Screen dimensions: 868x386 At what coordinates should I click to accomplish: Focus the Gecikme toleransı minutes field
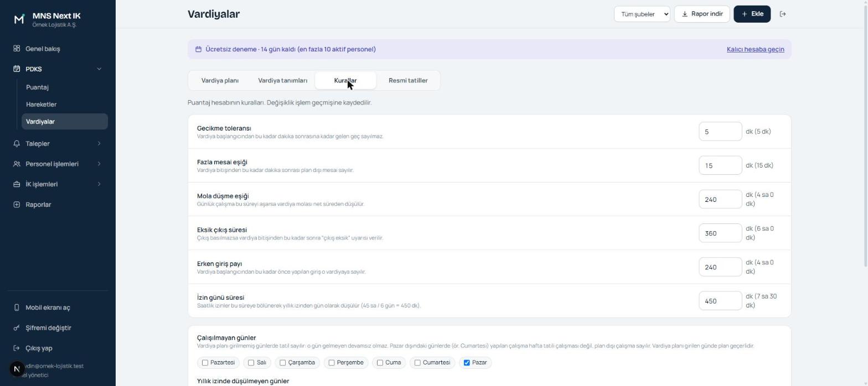pyautogui.click(x=720, y=132)
